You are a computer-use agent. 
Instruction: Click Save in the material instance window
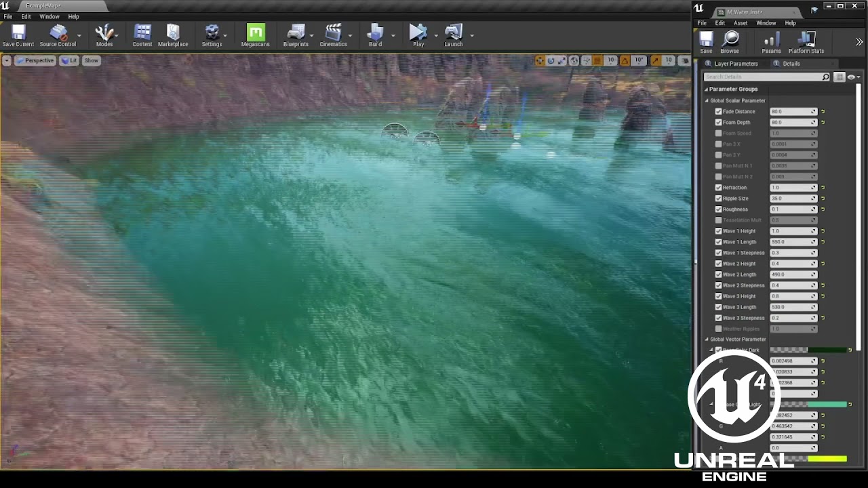(x=706, y=42)
